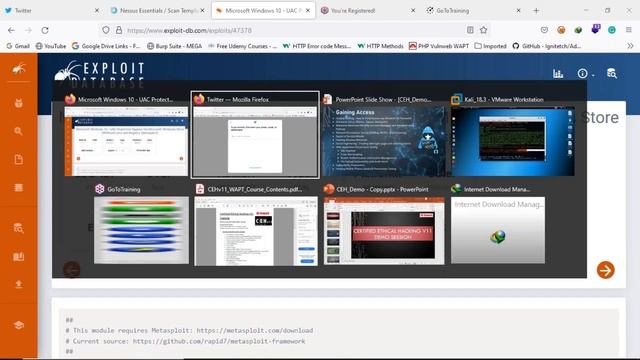Open the HTTP Error code Messages bookmark
The width and height of the screenshot is (640, 360).
click(x=317, y=46)
